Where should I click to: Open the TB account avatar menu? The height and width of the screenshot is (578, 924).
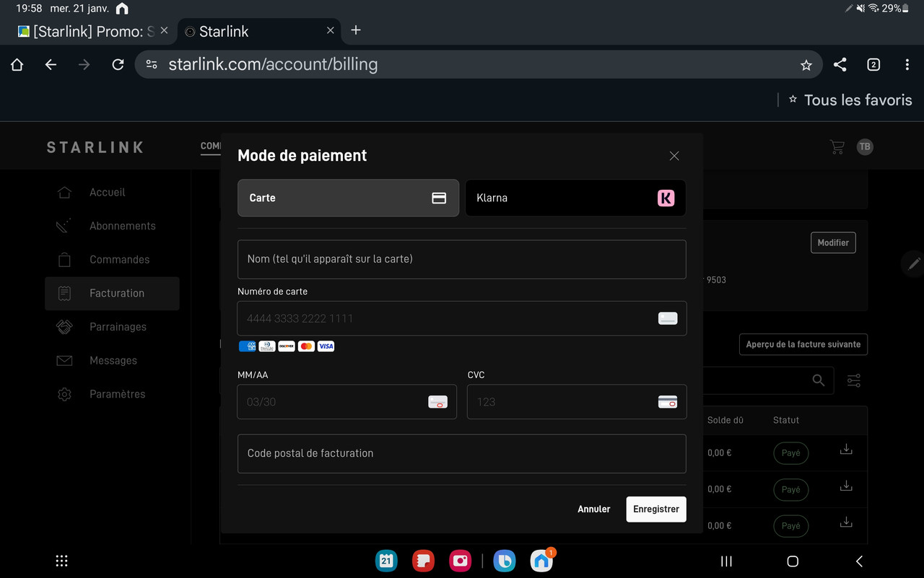click(x=864, y=146)
